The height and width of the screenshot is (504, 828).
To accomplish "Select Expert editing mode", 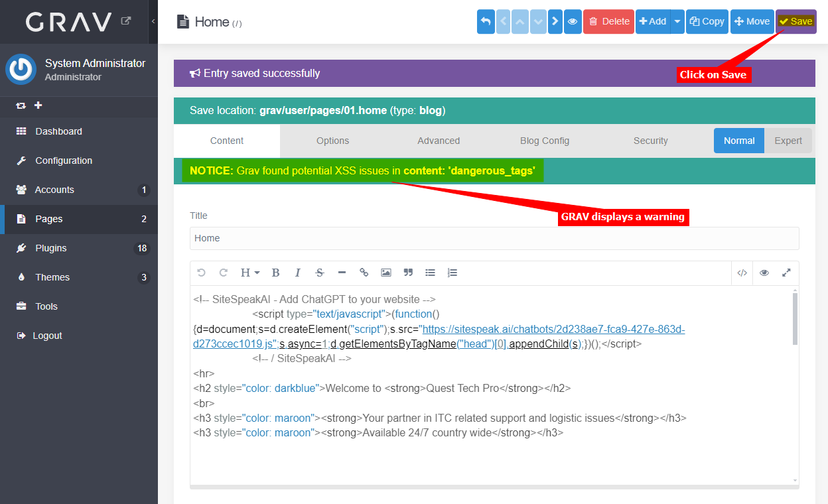I will tap(788, 141).
